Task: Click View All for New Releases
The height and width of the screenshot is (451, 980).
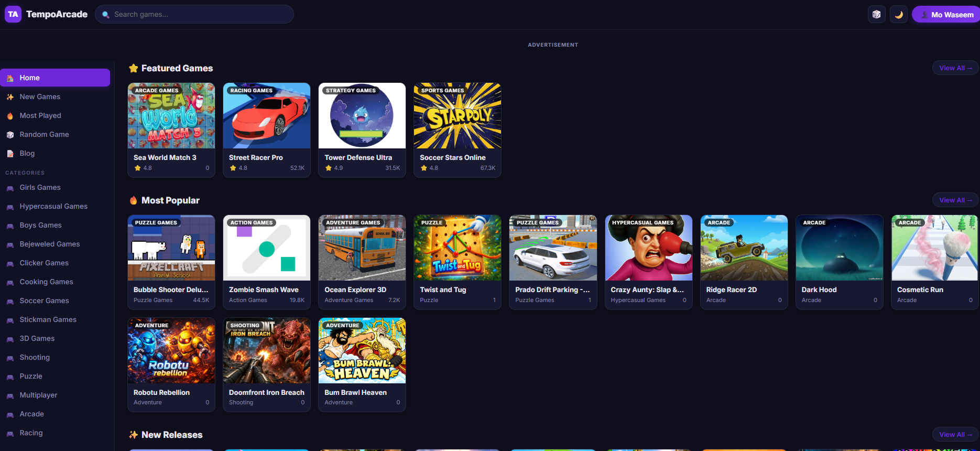Action: tap(955, 434)
